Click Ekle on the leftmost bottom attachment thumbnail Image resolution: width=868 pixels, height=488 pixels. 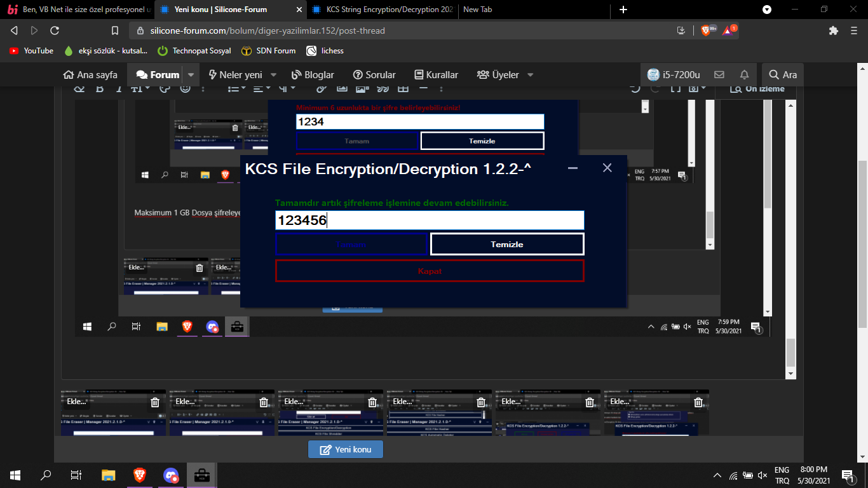[76, 402]
